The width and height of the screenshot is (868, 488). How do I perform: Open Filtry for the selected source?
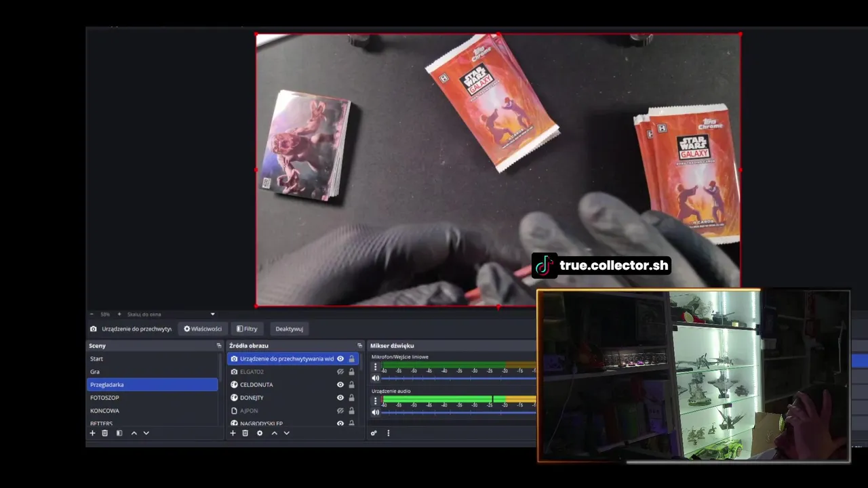click(247, 329)
